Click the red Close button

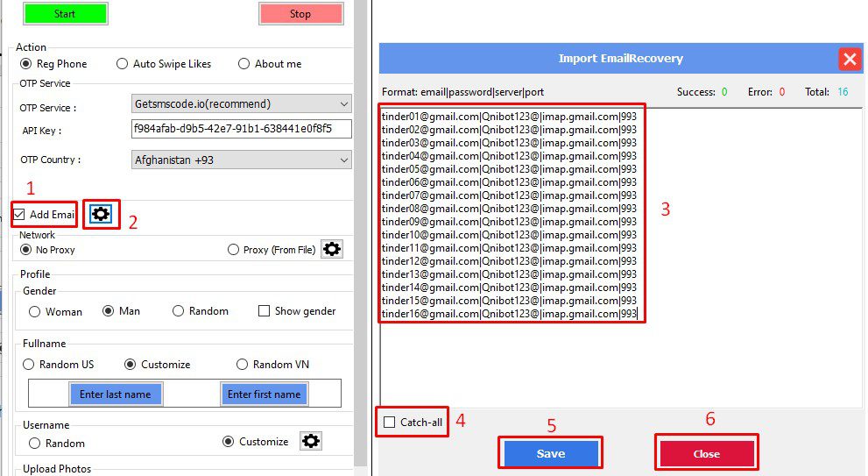coord(706,453)
